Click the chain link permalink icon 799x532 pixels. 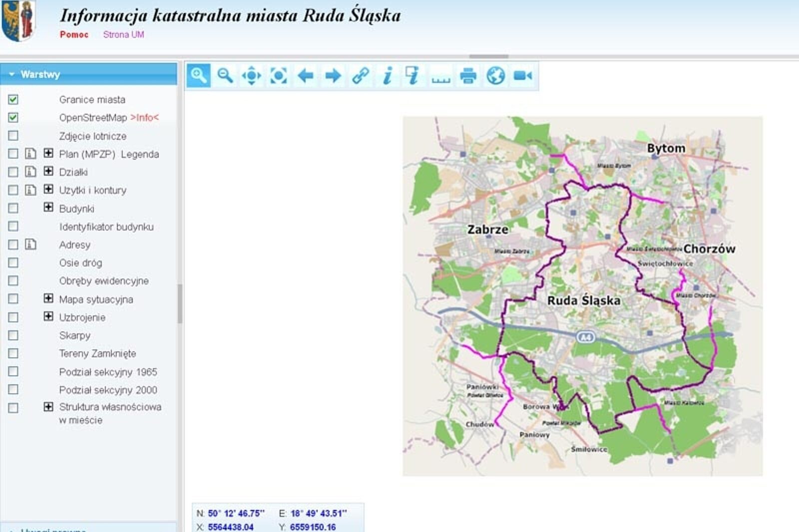[360, 76]
